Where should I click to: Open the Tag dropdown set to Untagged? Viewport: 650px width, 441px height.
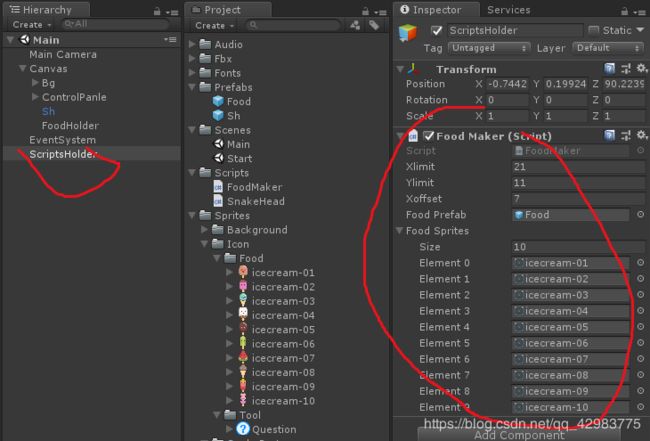487,48
